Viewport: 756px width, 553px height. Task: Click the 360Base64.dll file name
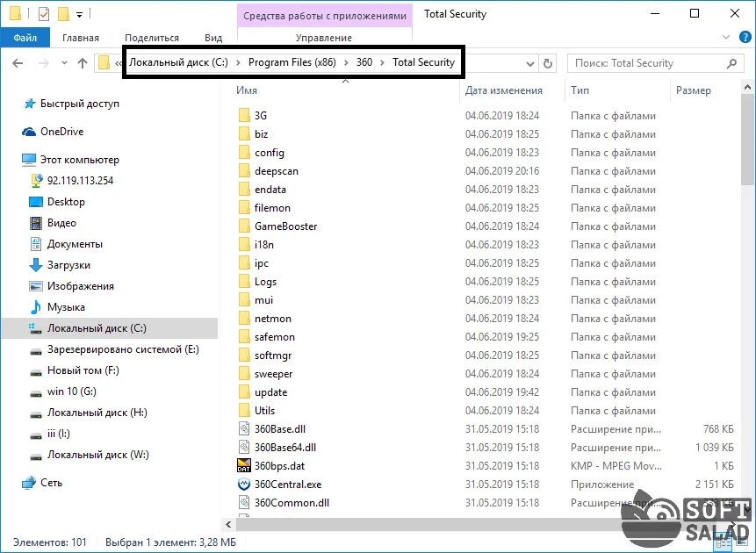click(x=285, y=448)
